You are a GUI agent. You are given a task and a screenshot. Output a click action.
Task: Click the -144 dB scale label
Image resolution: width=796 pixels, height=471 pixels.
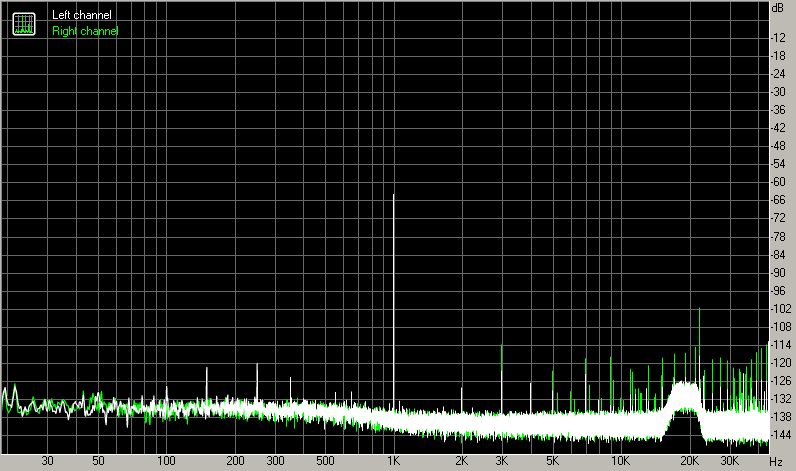pos(781,435)
